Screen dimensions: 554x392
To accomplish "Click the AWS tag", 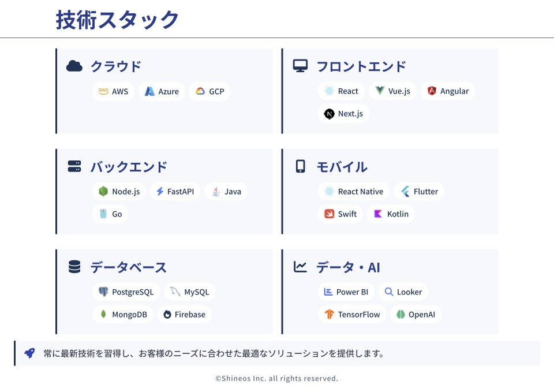I will point(113,91).
